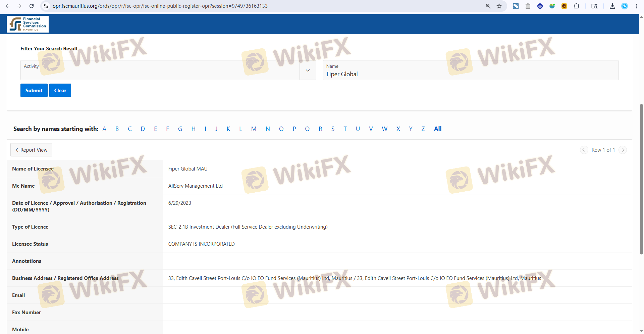Select 'AllServ Management Ltd' value
The width and height of the screenshot is (644, 334).
(196, 186)
